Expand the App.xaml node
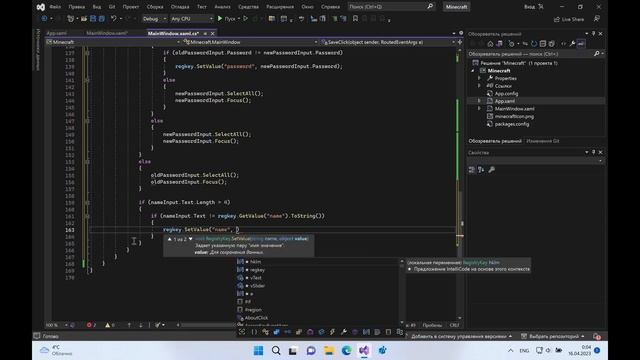Viewport: 640px width, 360px height. 480,101
